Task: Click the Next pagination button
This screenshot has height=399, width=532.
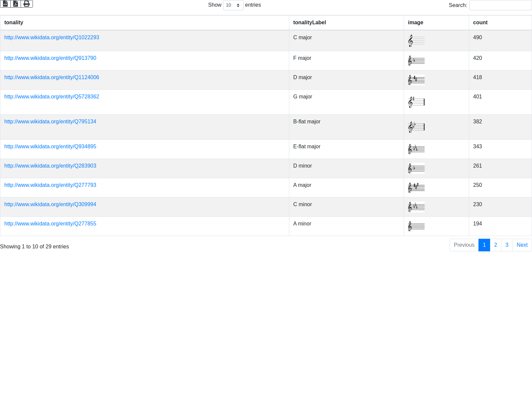Action: pyautogui.click(x=522, y=245)
